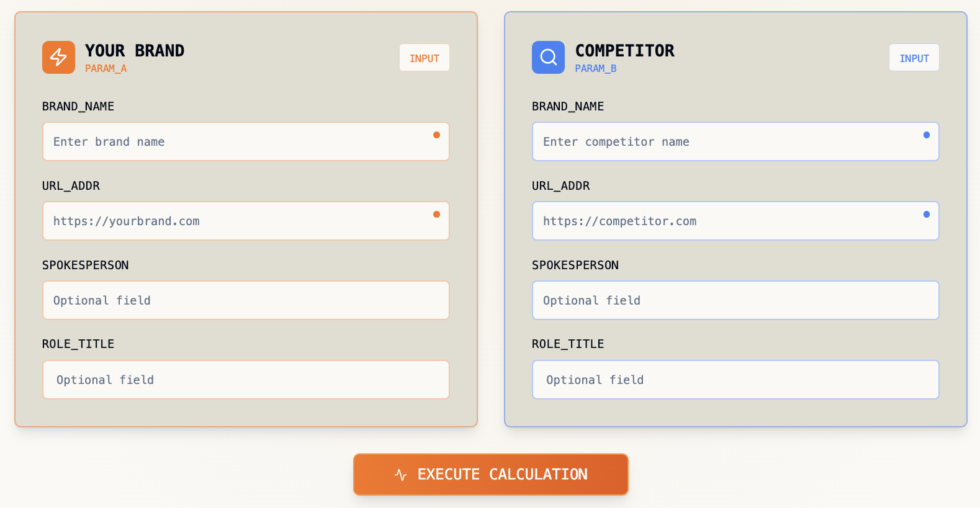Click the INPUT badge on YOUR BRAND card

coord(424,57)
